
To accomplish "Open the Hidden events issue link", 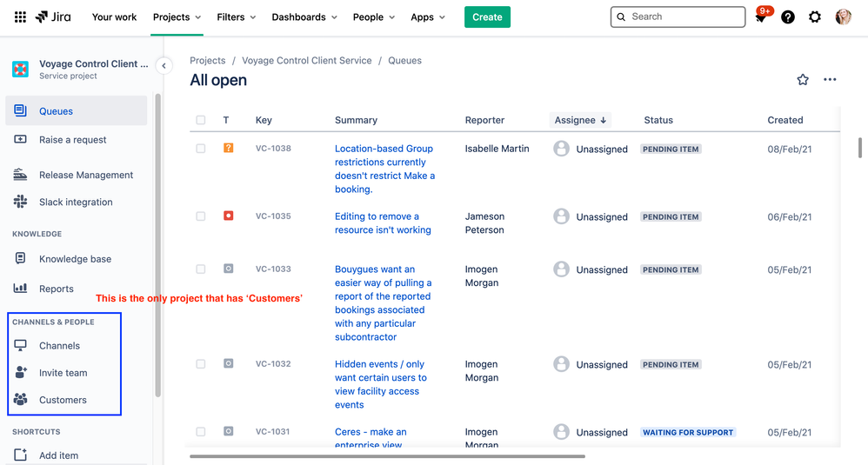I will tap(380, 384).
